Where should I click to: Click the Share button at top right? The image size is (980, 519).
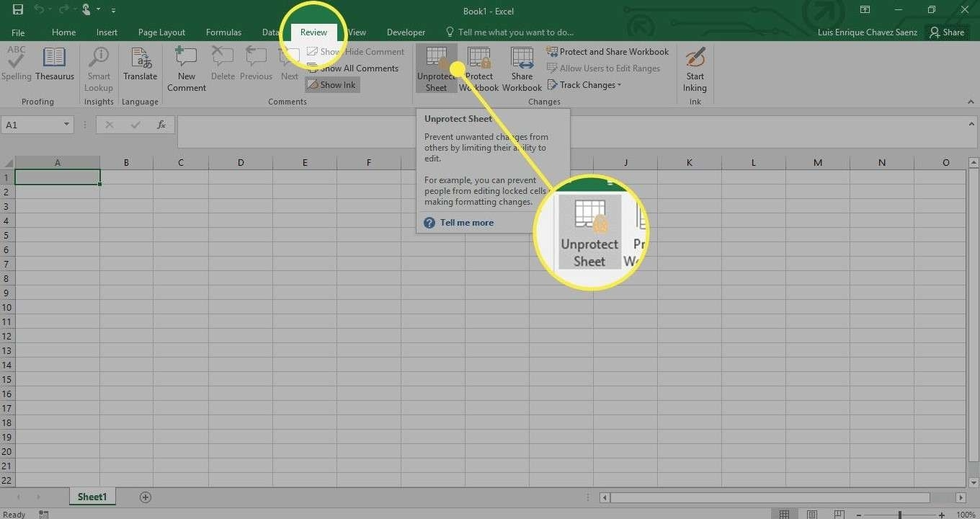click(x=946, y=32)
